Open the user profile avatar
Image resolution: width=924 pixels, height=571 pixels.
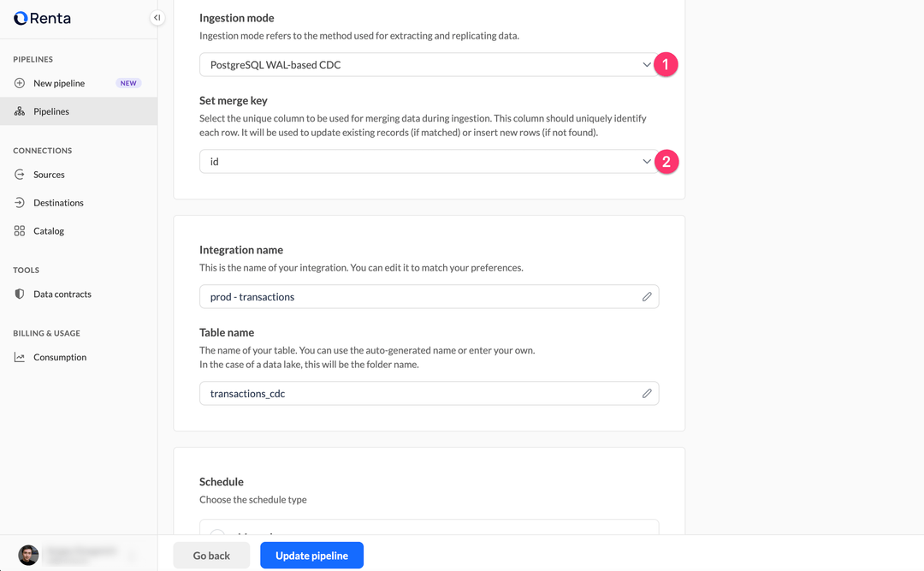pyautogui.click(x=28, y=555)
